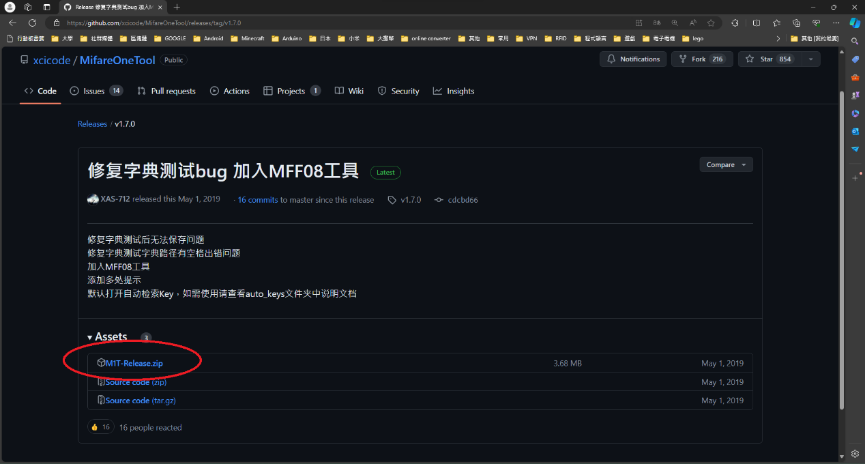This screenshot has height=464, width=865.
Task: Collapse the Assets section triangle
Action: click(89, 337)
